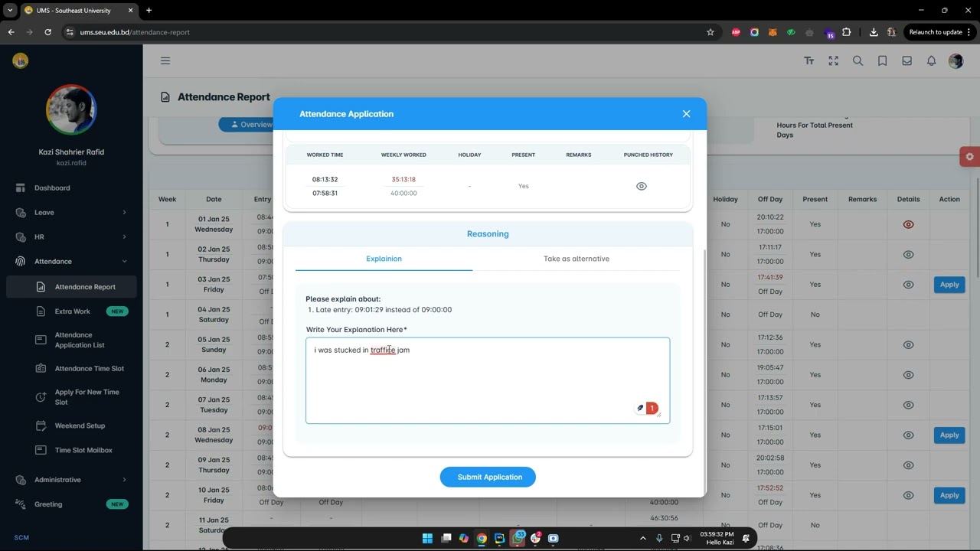View details eye for 08 Jan row
980x551 pixels.
(908, 435)
